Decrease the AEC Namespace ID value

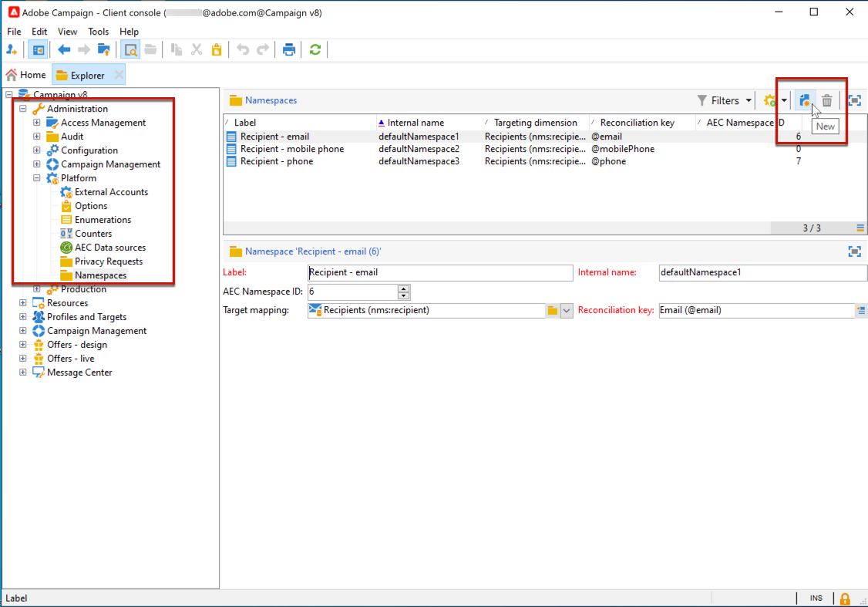[404, 295]
